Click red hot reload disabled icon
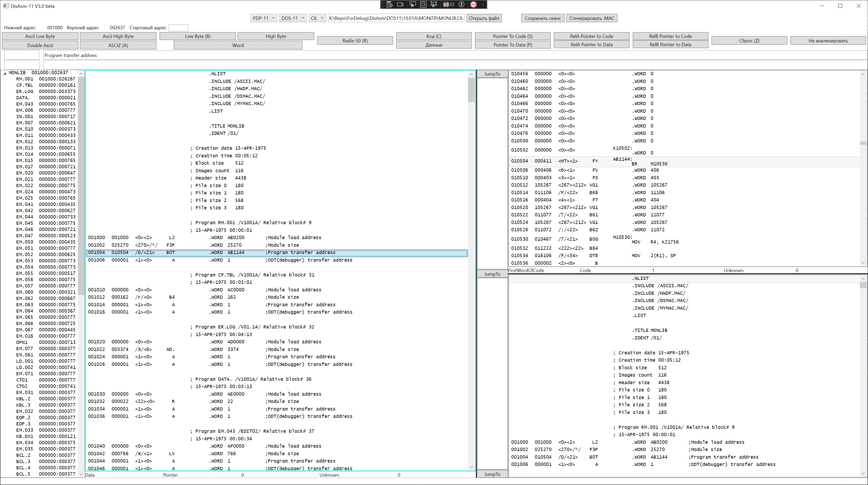This screenshot has width=868, height=485. [473, 4]
